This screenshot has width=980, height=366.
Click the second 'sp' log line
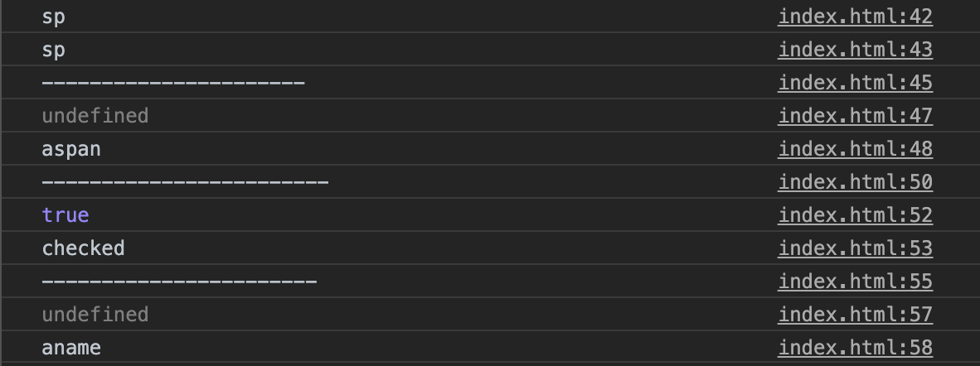point(53,50)
